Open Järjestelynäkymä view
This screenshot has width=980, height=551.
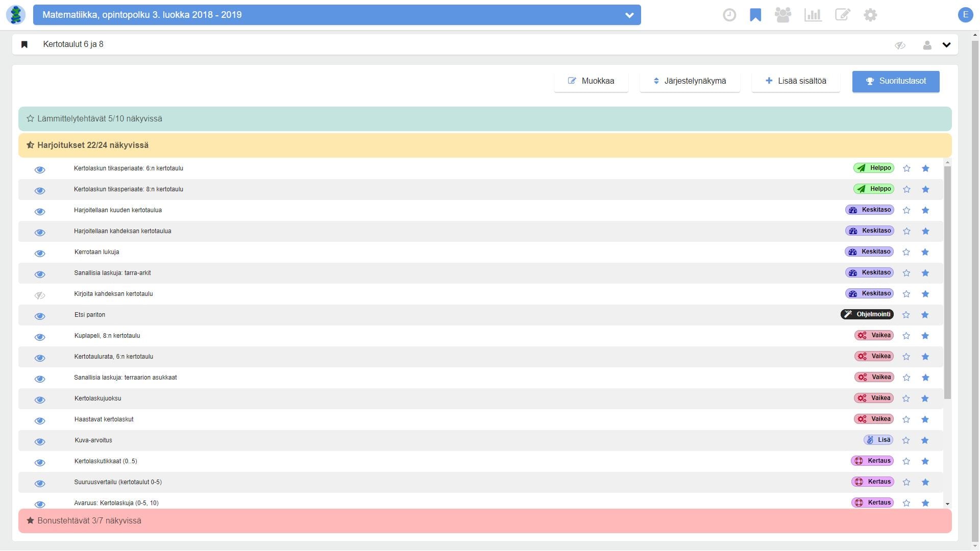tap(690, 81)
